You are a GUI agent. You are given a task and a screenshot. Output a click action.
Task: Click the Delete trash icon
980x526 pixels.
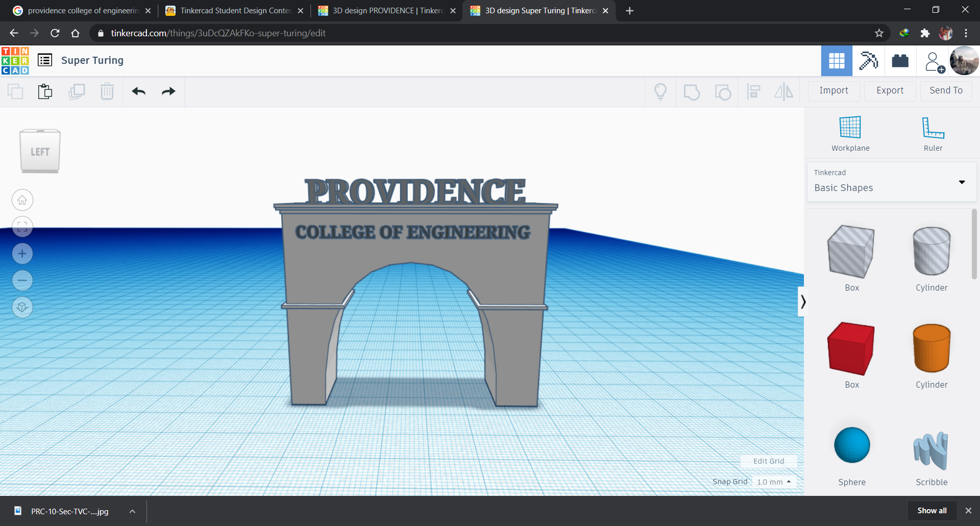click(x=107, y=91)
